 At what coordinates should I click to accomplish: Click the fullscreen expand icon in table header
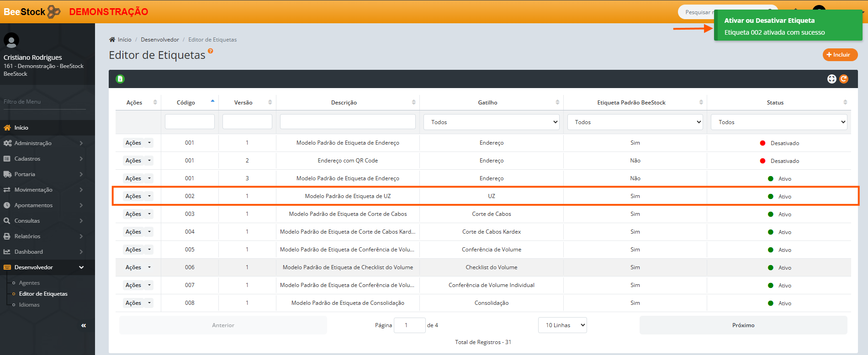click(x=831, y=79)
